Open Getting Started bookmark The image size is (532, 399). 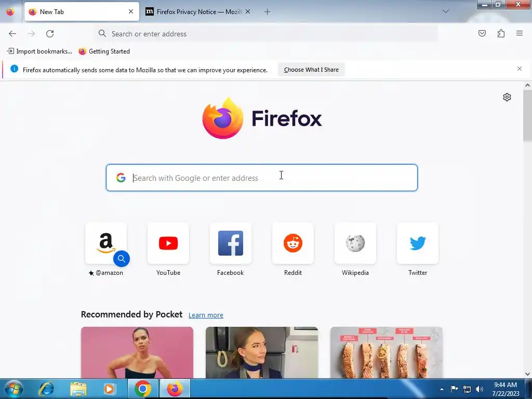tap(104, 51)
